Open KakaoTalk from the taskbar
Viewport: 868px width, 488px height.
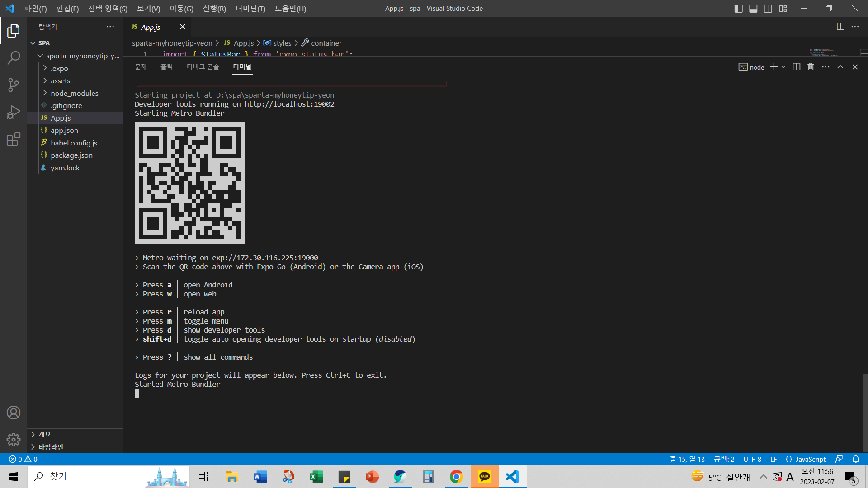[485, 477]
